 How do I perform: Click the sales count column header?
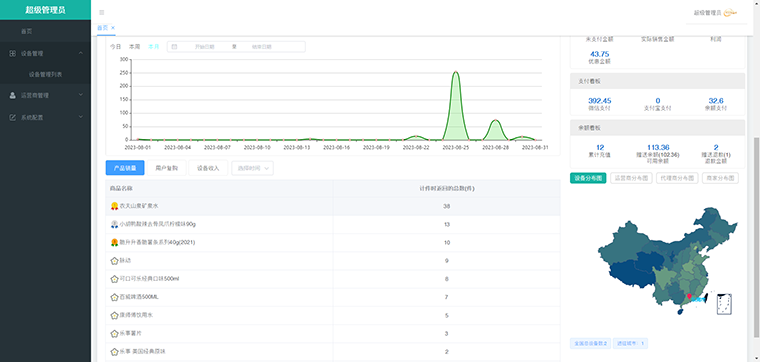[x=446, y=188]
